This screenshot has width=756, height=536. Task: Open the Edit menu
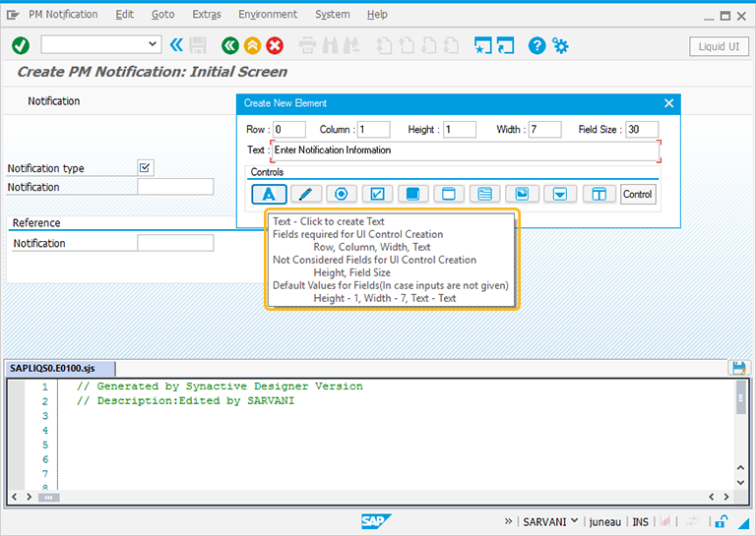(x=124, y=15)
